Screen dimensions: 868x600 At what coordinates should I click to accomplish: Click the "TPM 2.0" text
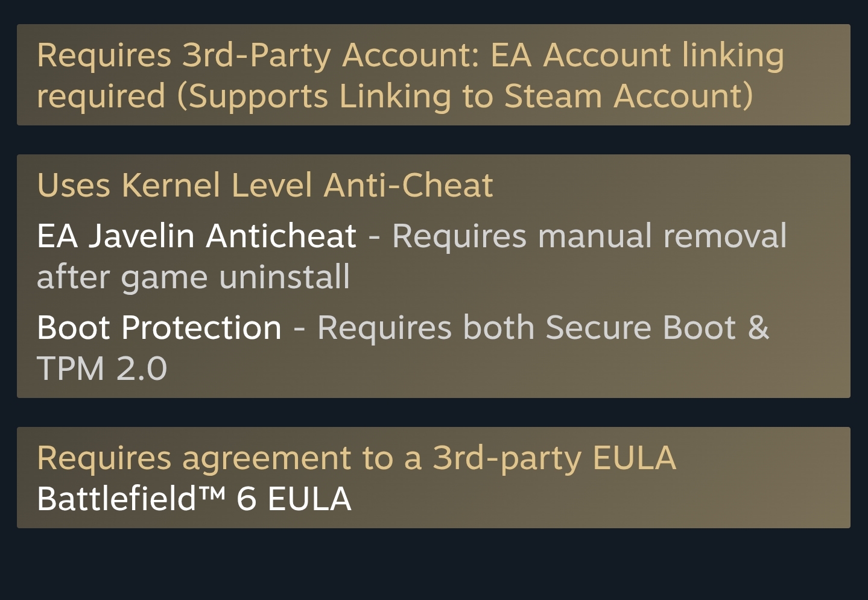click(x=102, y=368)
